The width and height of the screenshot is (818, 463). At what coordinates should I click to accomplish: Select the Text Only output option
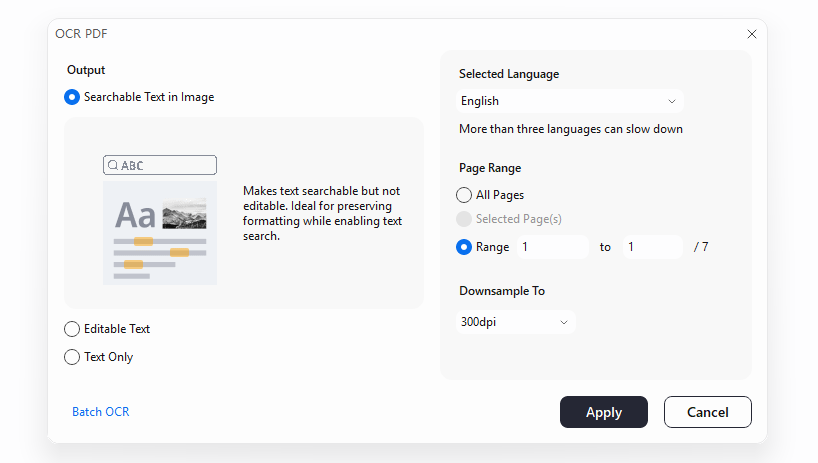click(x=72, y=357)
